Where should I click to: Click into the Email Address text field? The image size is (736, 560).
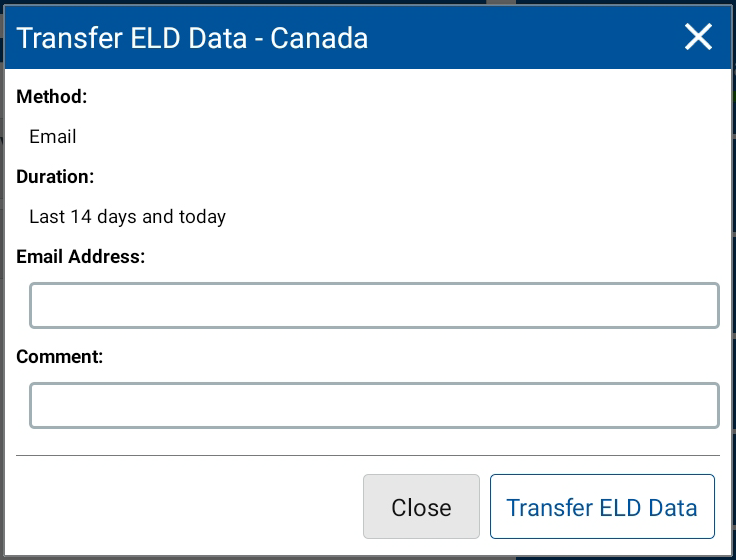374,306
